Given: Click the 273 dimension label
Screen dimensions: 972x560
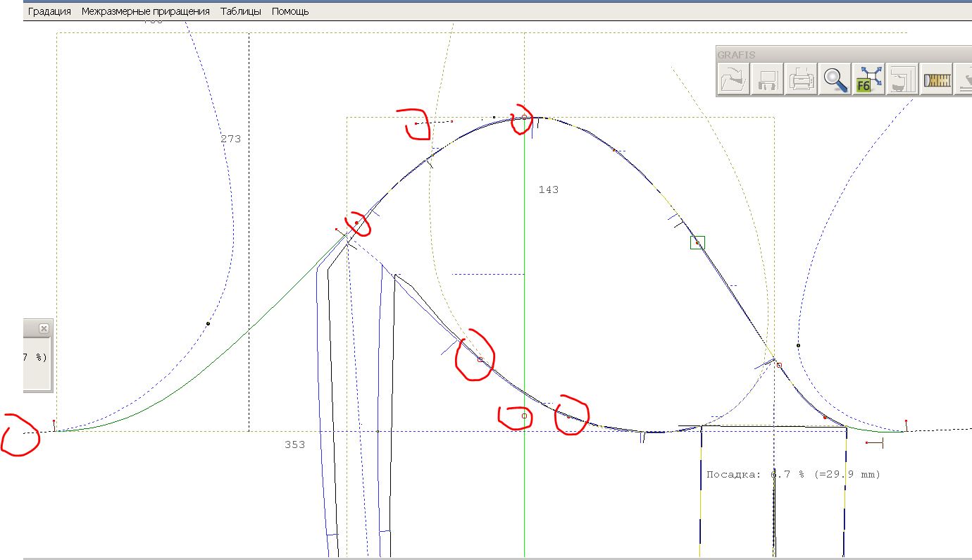Looking at the screenshot, I should (230, 139).
